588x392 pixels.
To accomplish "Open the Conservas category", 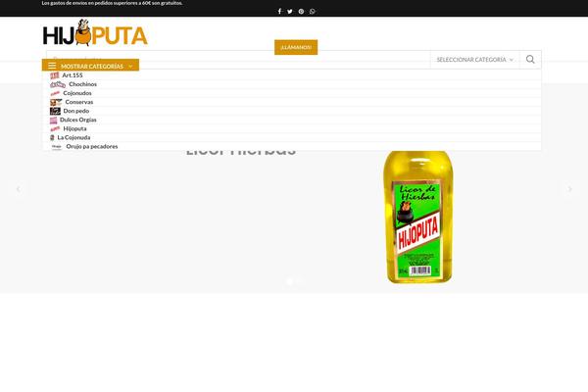I will [x=79, y=102].
